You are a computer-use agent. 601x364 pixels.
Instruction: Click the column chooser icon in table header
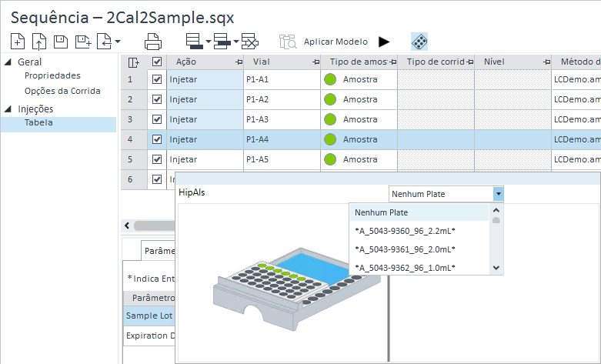tap(133, 62)
